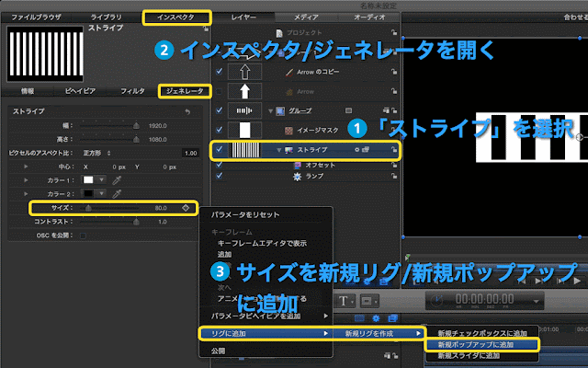Click the ストライプ preview thumbnail in the inspector
The height and width of the screenshot is (368, 588).
45,53
